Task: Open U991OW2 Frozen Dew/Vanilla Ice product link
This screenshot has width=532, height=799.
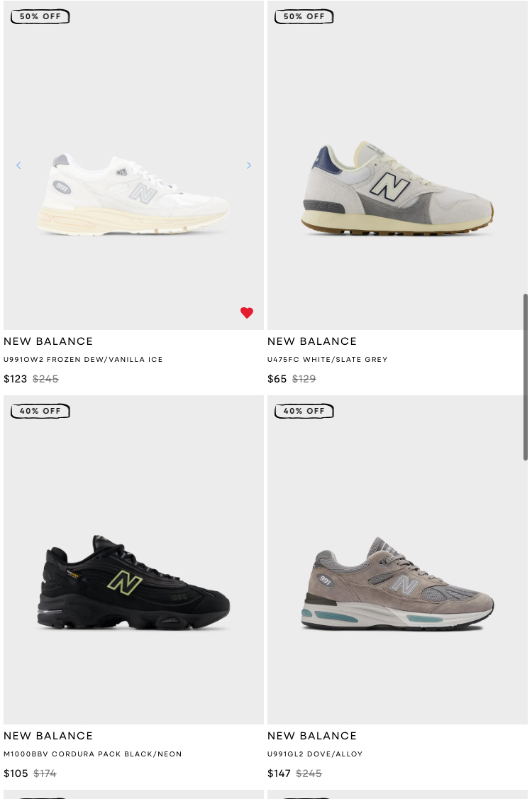Action: 83,359
